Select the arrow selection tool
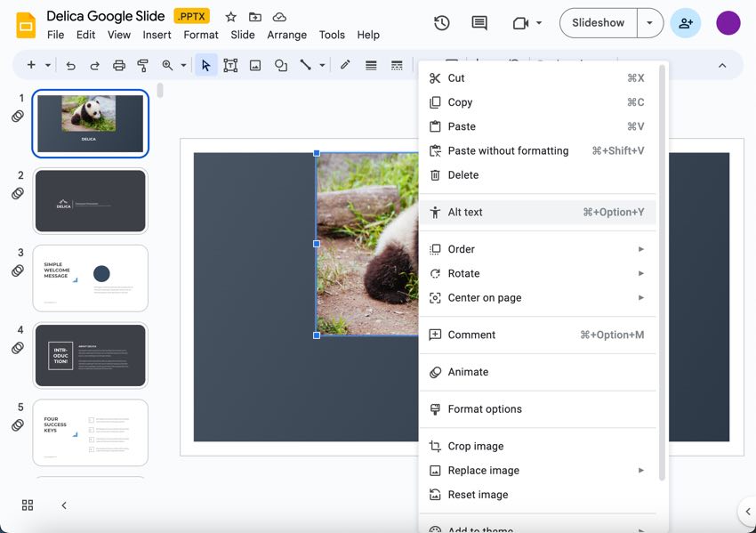This screenshot has width=756, height=533. click(203, 64)
